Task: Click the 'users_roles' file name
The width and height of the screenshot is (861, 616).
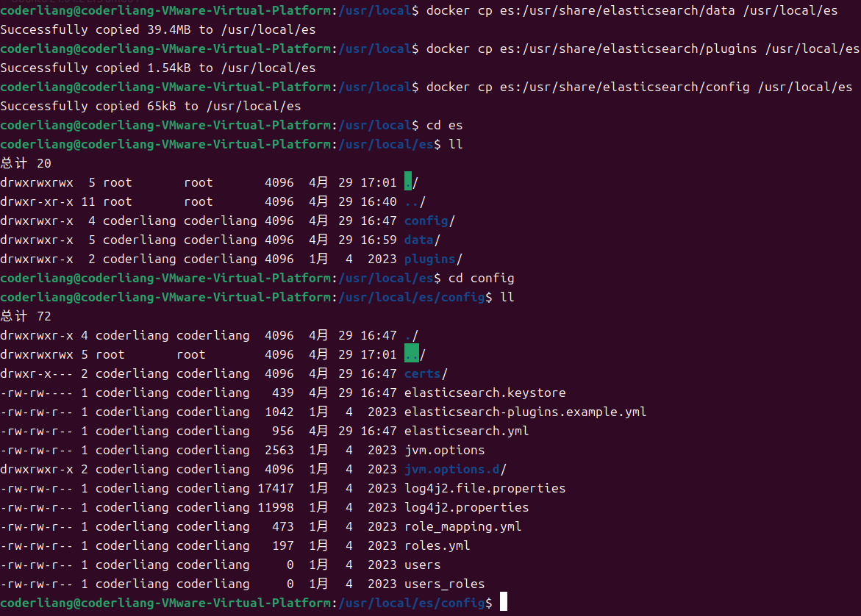Action: (445, 584)
